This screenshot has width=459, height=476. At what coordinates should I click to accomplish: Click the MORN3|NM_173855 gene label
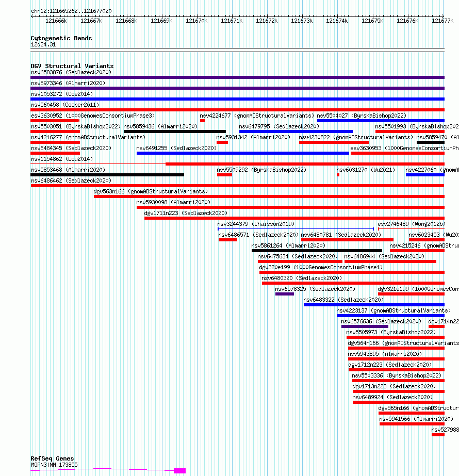[x=54, y=465]
